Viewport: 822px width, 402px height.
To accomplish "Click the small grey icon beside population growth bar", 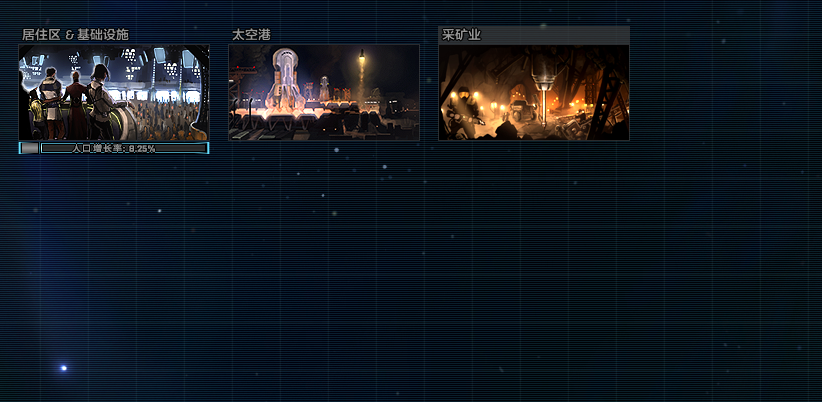I will 29,148.
